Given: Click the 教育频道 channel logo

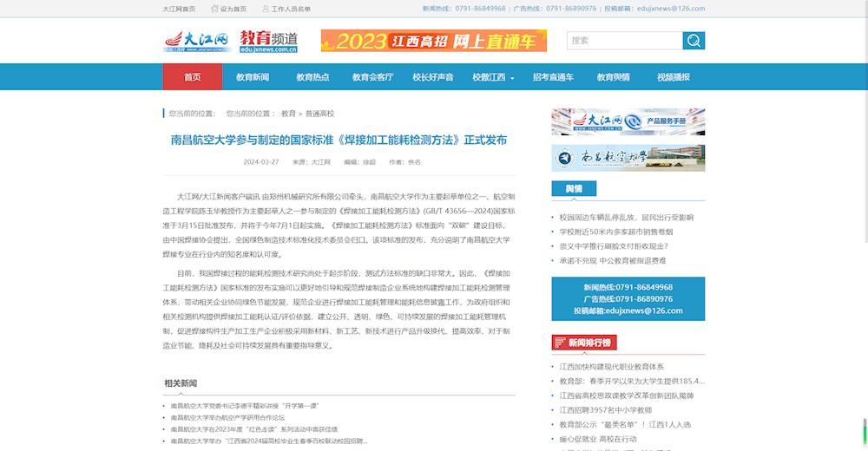Looking at the screenshot, I should [268, 41].
